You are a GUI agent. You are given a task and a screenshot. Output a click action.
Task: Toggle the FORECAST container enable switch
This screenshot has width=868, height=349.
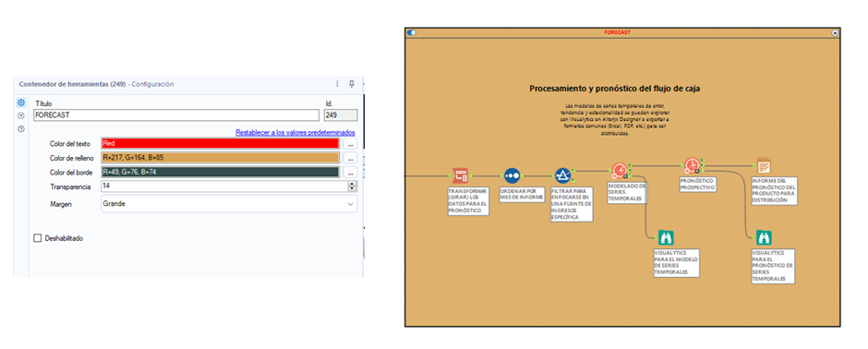pos(411,32)
